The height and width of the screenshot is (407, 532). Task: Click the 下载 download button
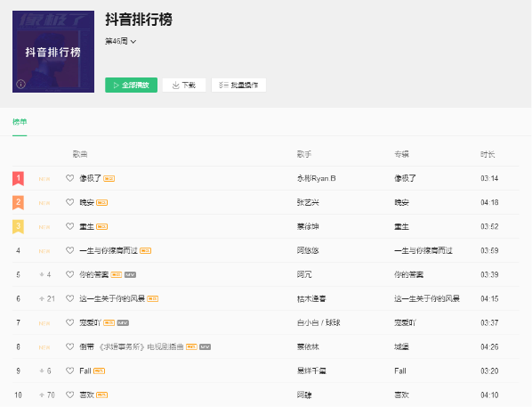(184, 85)
